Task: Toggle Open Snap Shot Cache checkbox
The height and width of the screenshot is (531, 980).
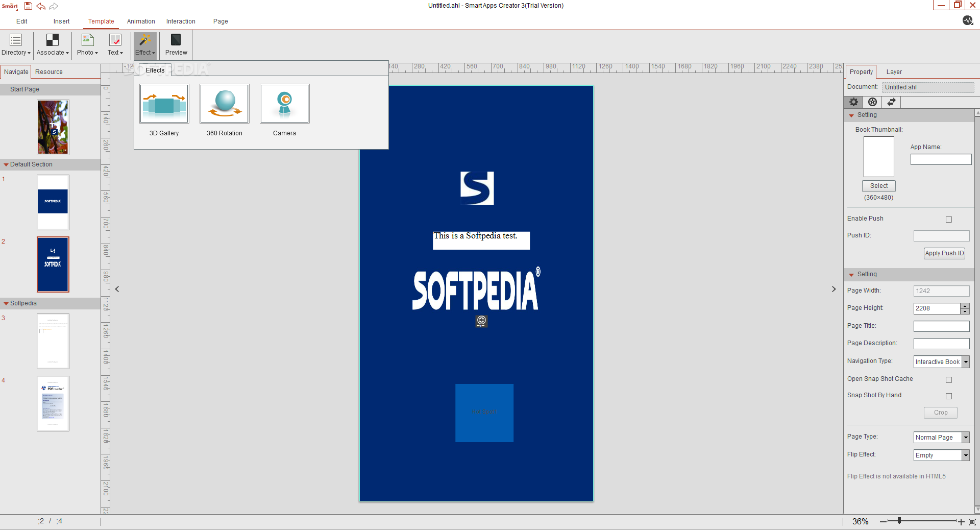Action: (949, 380)
